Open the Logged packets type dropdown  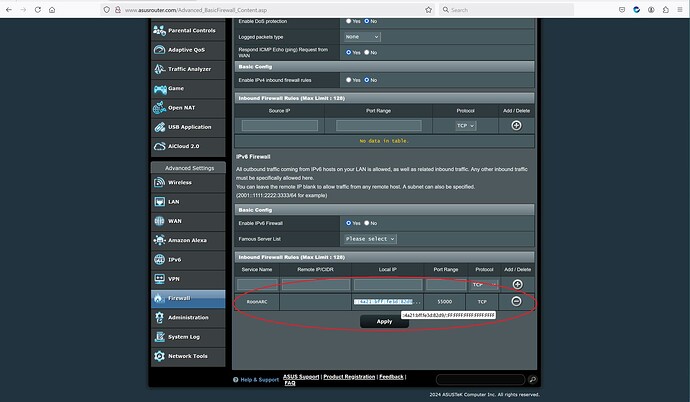coord(362,37)
